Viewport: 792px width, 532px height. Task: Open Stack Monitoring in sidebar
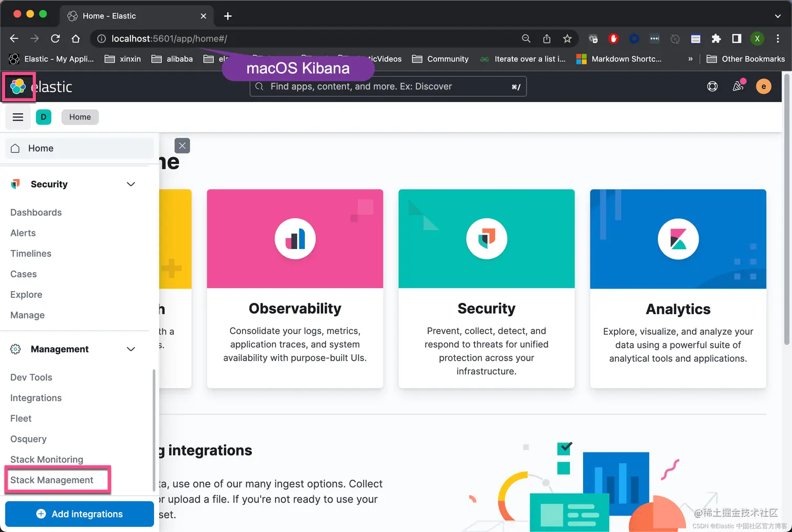tap(47, 459)
